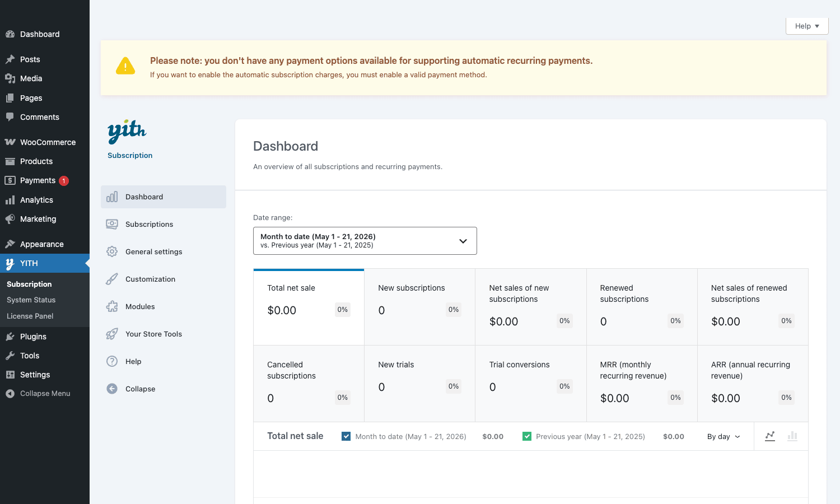The image size is (840, 504).
Task: Click the Tools wrench icon
Action: [10, 356]
